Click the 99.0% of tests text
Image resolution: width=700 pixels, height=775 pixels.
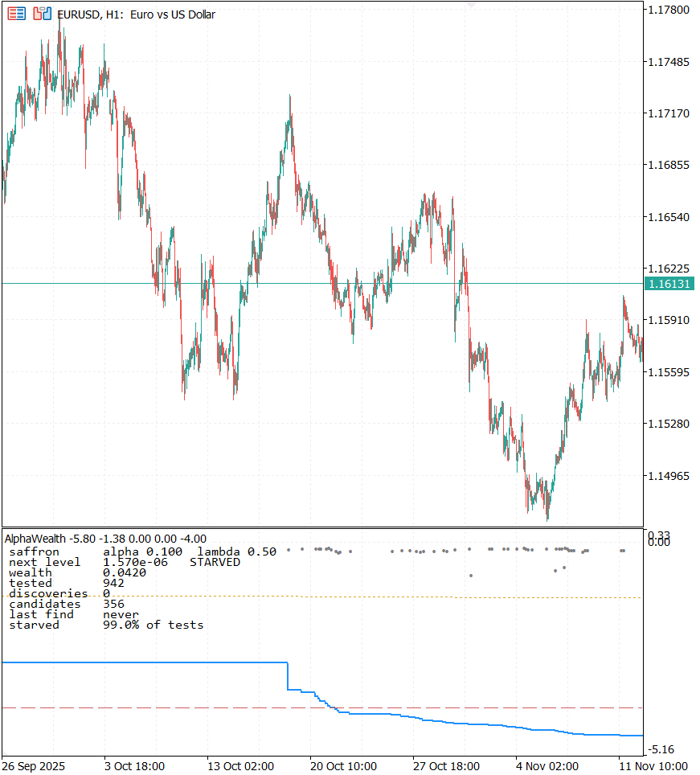[x=154, y=625]
